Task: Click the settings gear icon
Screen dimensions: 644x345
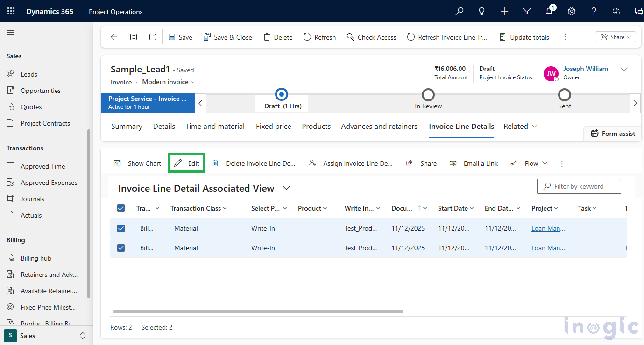Action: pyautogui.click(x=571, y=11)
